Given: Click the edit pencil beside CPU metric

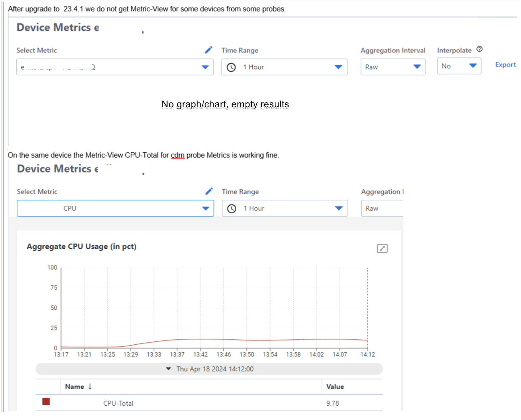Looking at the screenshot, I should point(209,191).
